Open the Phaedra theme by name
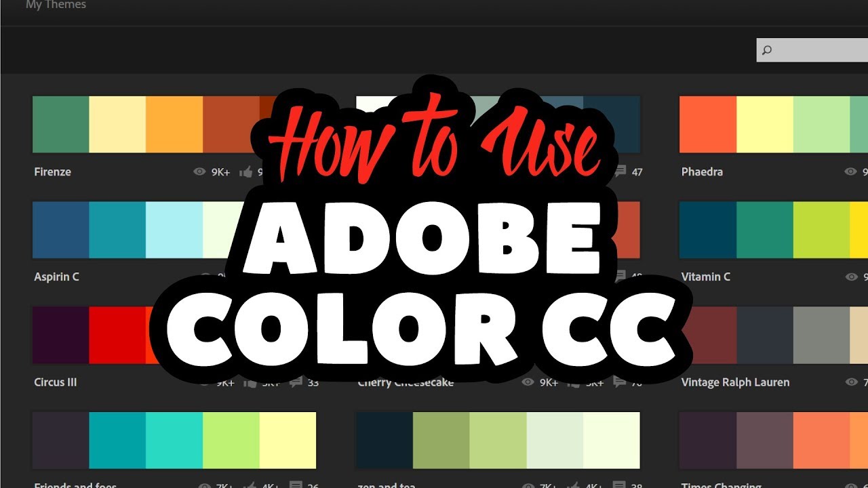The image size is (868, 488). click(x=702, y=172)
